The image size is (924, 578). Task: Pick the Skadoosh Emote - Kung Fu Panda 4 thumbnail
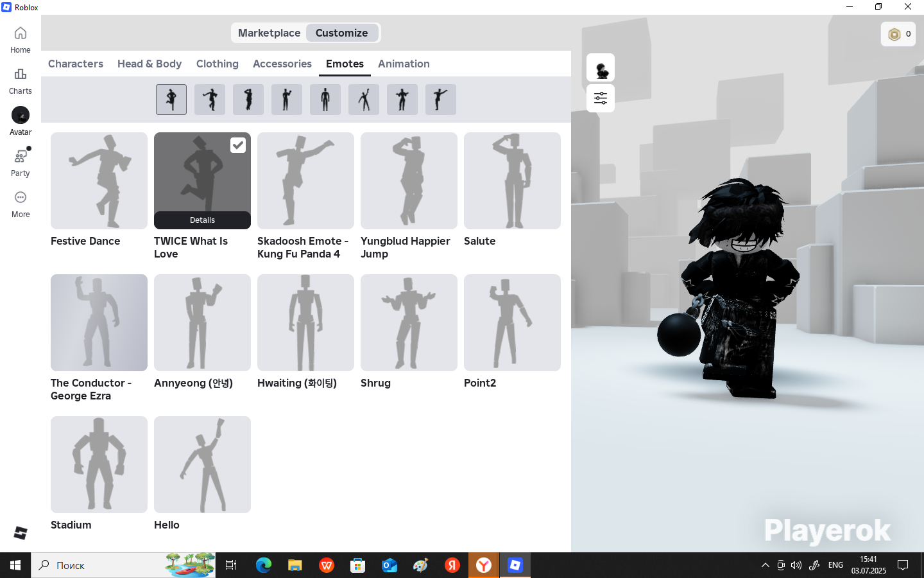pos(305,180)
